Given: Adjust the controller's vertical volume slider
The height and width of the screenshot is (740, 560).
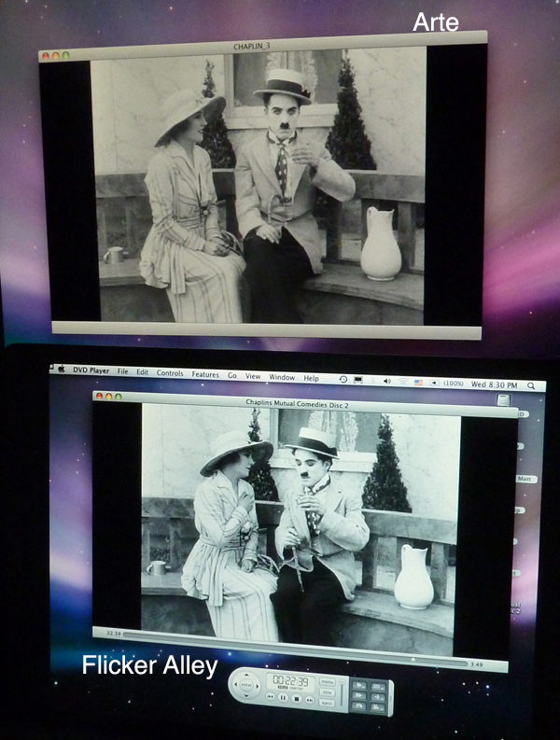Looking at the screenshot, I should (343, 692).
